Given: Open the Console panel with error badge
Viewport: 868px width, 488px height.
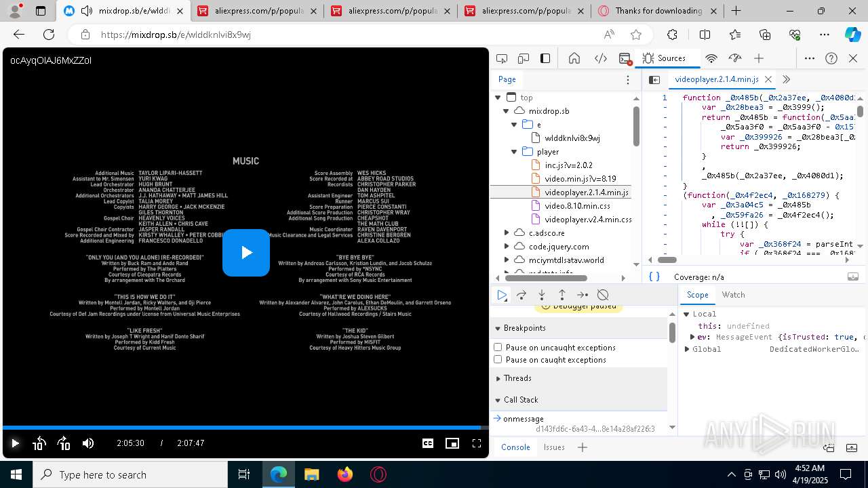Looking at the screenshot, I should pos(625,59).
